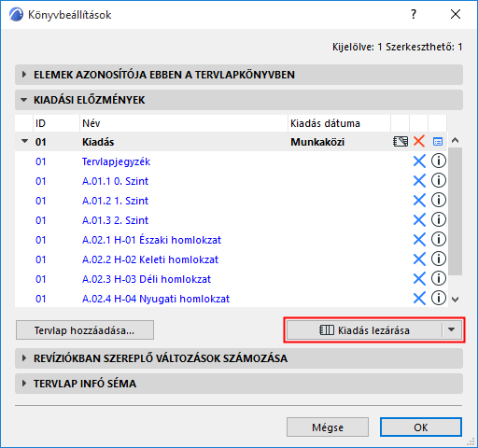Expand the TERVLAP INFÓ SÉMA panel
Image resolution: width=478 pixels, height=448 pixels.
click(239, 384)
